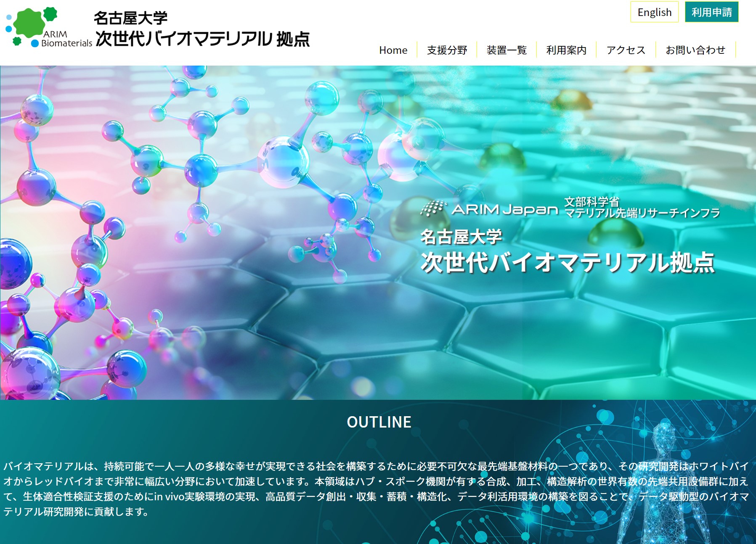This screenshot has width=756, height=544.
Task: Open the 装置一覧 equipment list menu
Action: click(507, 50)
